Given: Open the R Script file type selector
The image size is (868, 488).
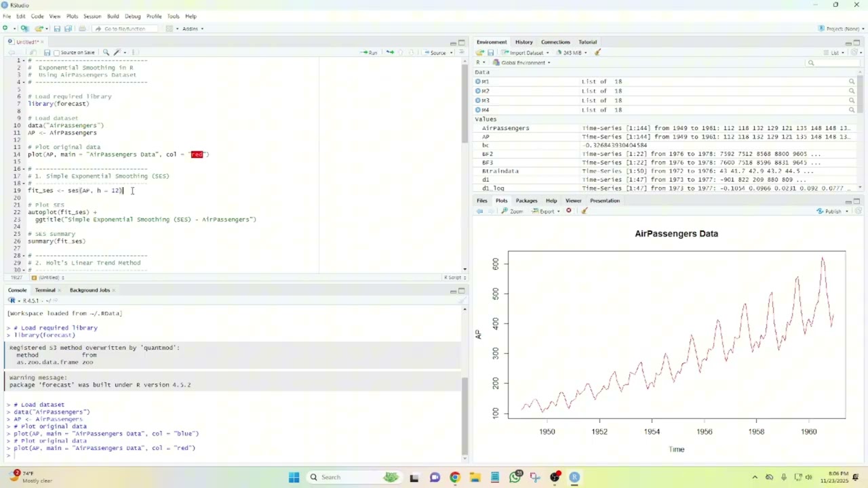Looking at the screenshot, I should pyautogui.click(x=455, y=277).
